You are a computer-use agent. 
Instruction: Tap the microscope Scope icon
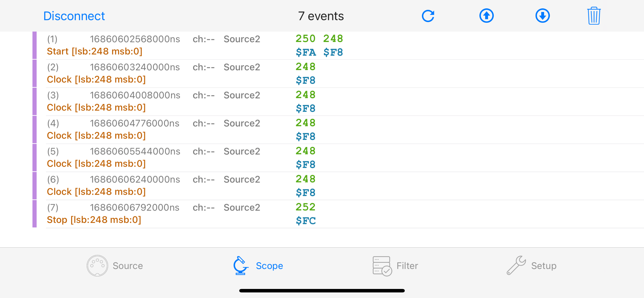click(x=240, y=266)
